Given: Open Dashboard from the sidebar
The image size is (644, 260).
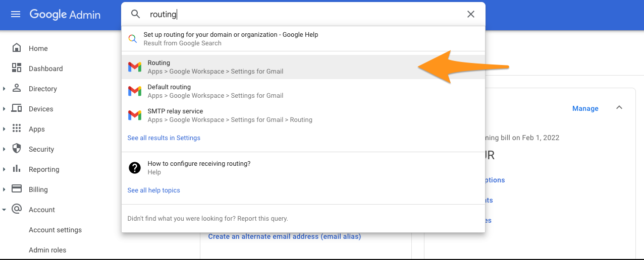Looking at the screenshot, I should pyautogui.click(x=46, y=69).
